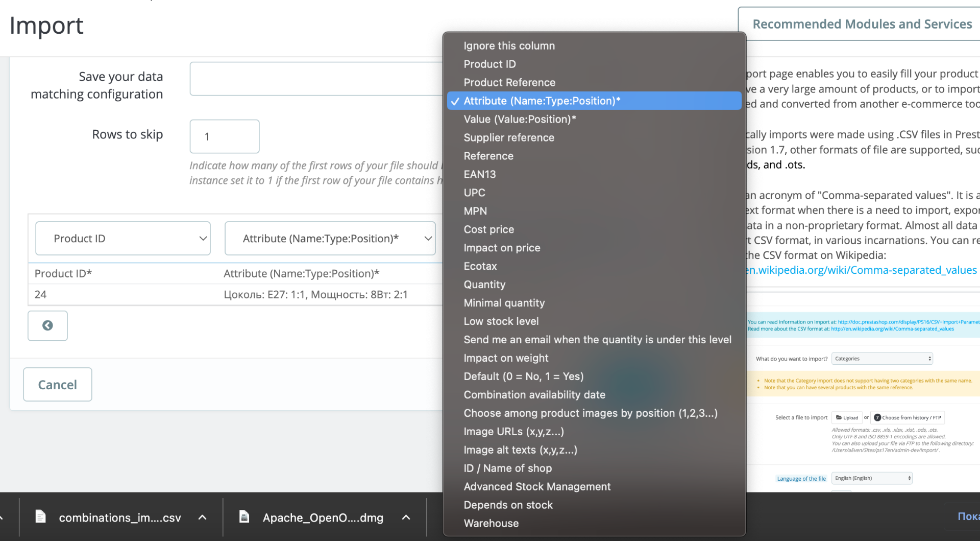Select 'UPC' option
980x541 pixels.
594,193
